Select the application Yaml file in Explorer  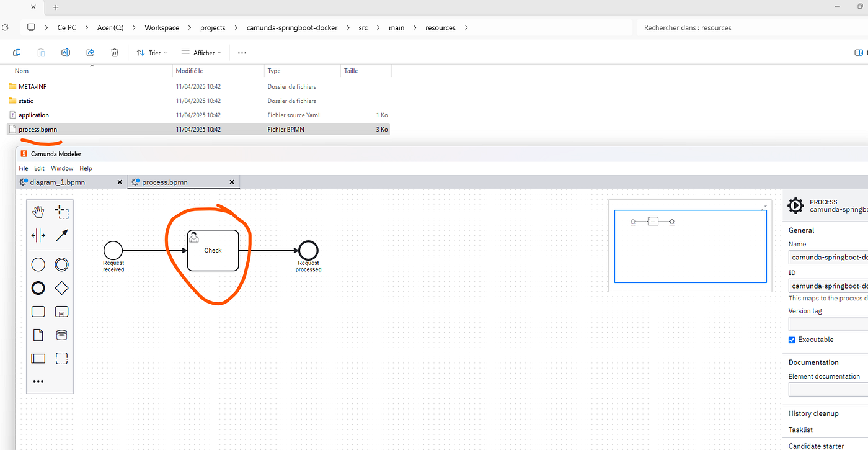tap(33, 115)
